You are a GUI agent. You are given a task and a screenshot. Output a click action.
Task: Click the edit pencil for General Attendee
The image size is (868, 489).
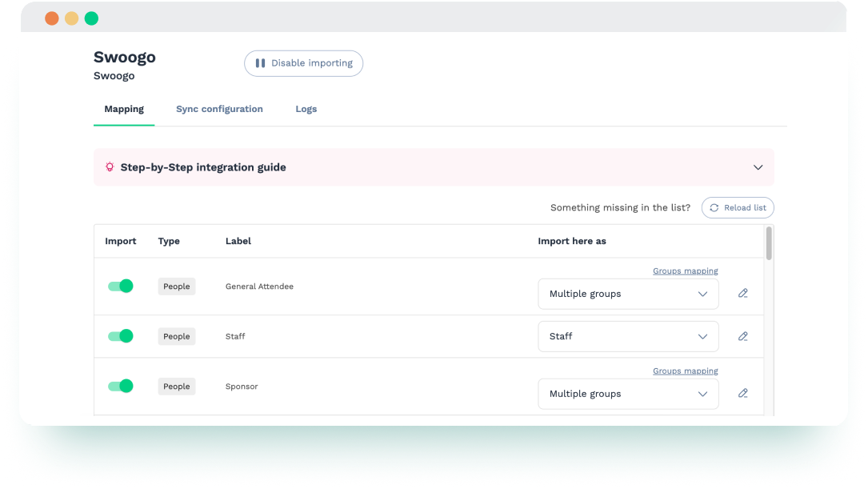point(742,293)
